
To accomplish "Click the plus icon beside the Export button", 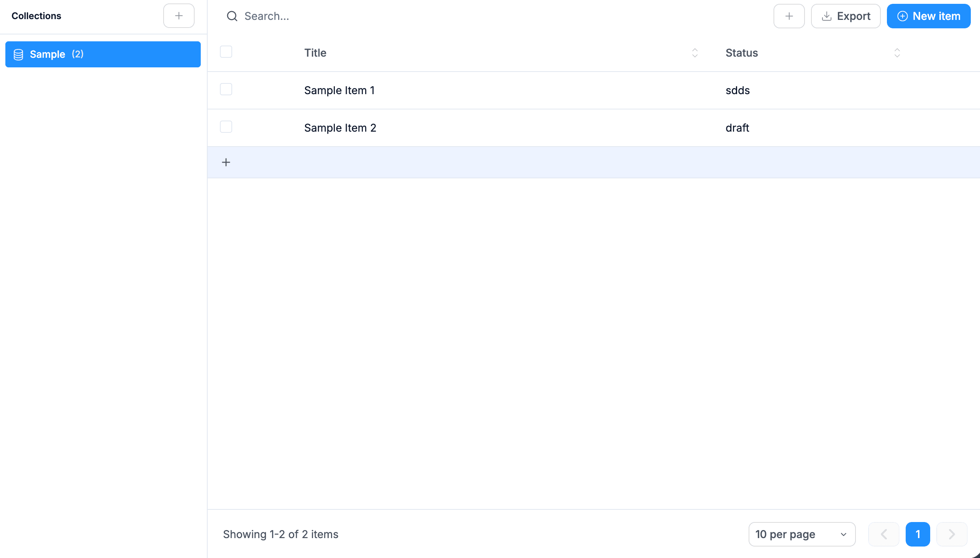I will point(789,16).
